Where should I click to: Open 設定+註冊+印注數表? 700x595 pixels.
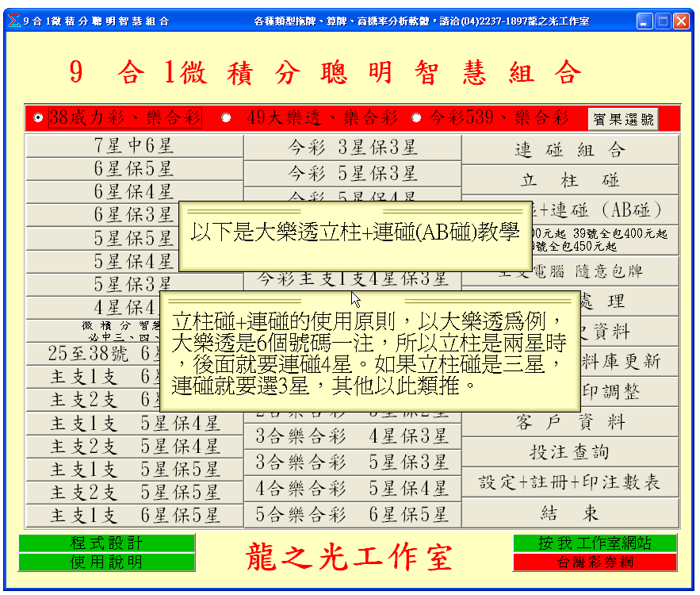570,482
